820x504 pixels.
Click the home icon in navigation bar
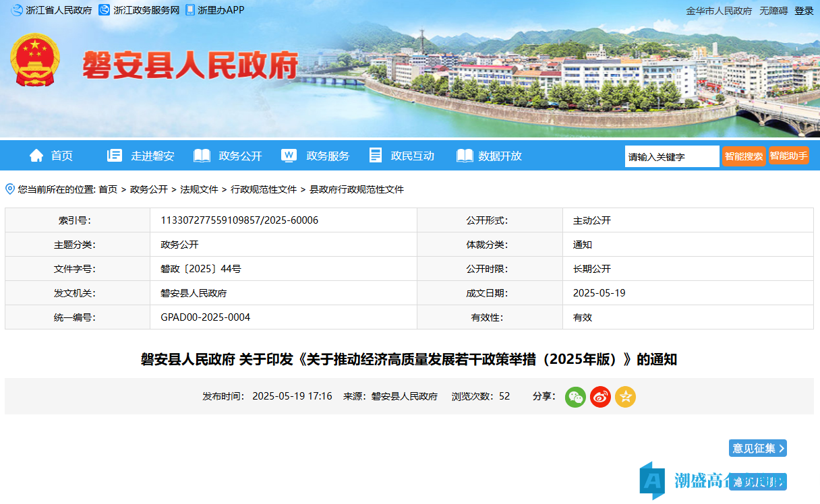pyautogui.click(x=36, y=156)
